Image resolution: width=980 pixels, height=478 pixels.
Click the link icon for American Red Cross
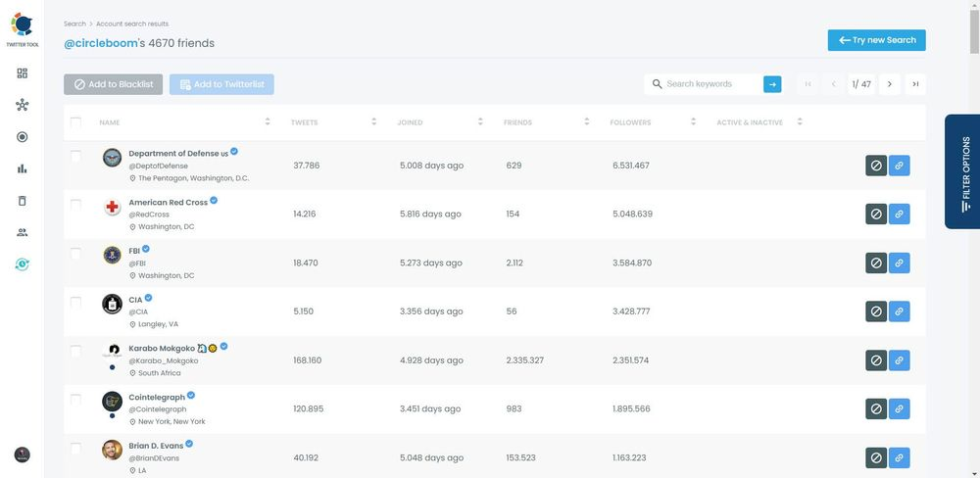pyautogui.click(x=899, y=214)
